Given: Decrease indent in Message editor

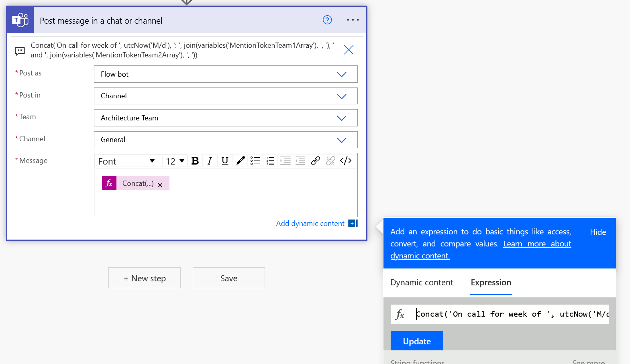Looking at the screenshot, I should click(x=300, y=161).
